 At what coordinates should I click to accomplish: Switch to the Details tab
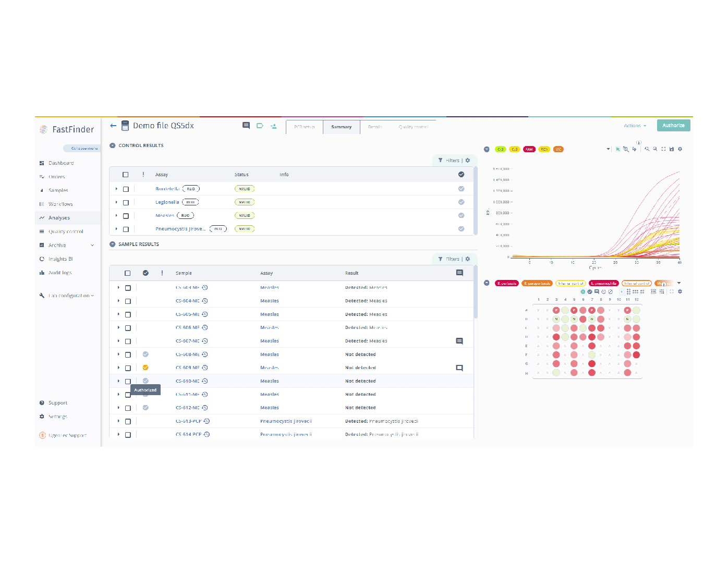(x=375, y=127)
